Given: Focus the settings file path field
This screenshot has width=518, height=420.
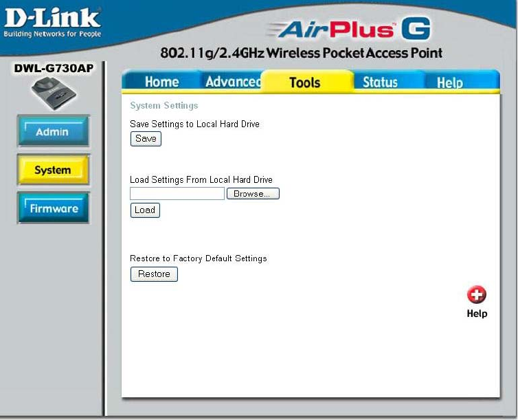Looking at the screenshot, I should coord(177,194).
